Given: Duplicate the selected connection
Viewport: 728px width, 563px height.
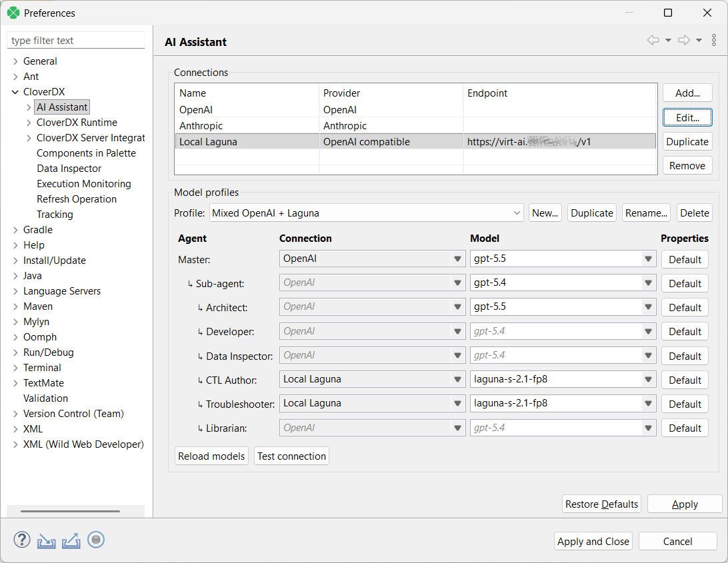Looking at the screenshot, I should tap(687, 141).
